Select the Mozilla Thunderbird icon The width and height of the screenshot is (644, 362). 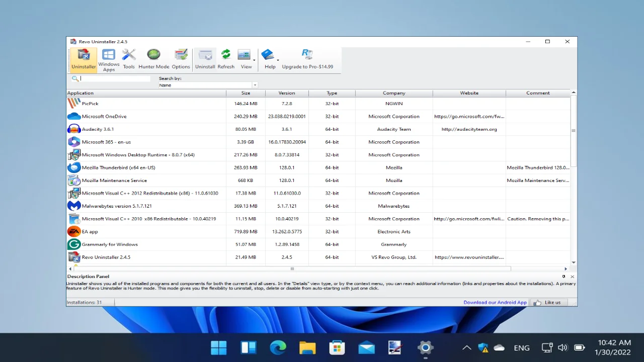pyautogui.click(x=74, y=167)
